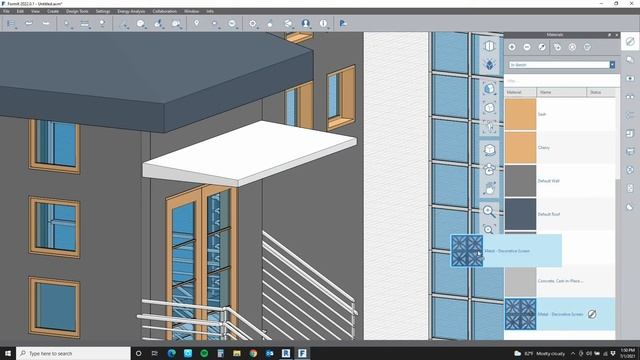Screen dimensions: 640x360
Task: Select the Concrete, Cast-in-Place gray swatch
Action: click(520, 282)
